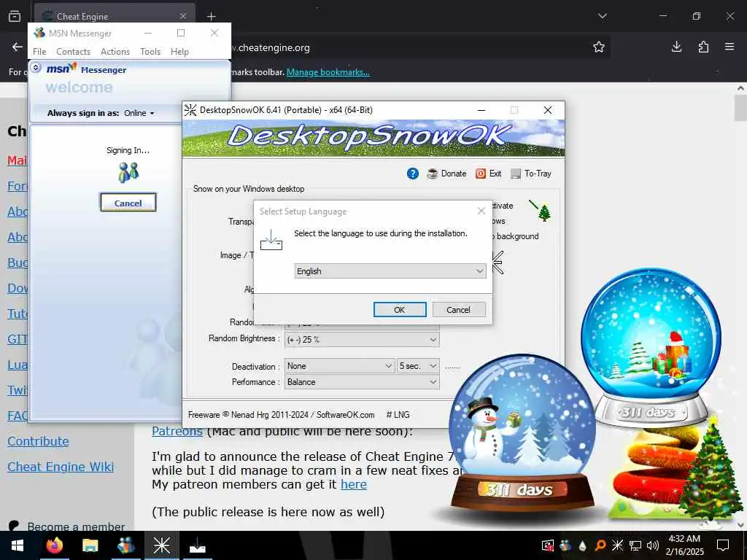Cancel the Select Setup Language dialog
Image resolution: width=747 pixels, height=560 pixels.
[459, 309]
